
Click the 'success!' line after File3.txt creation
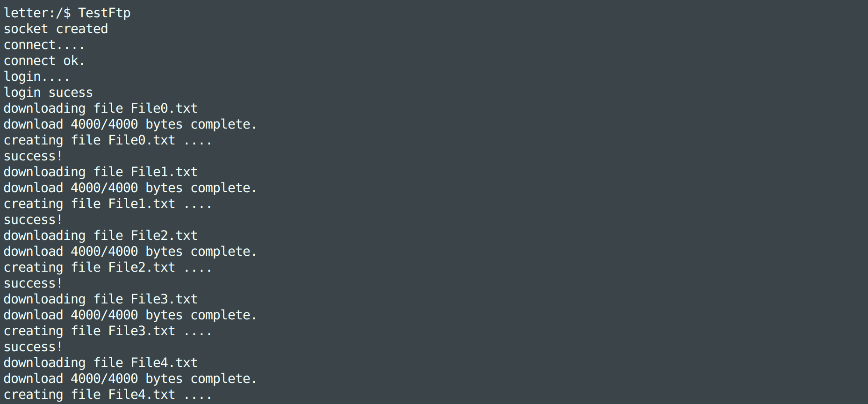tap(33, 347)
